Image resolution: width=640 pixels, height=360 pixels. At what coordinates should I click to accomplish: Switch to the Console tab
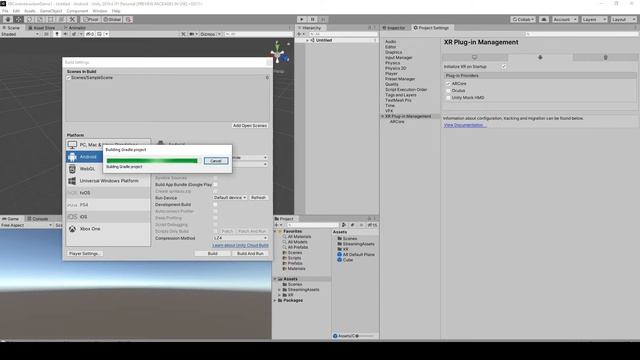click(x=38, y=219)
